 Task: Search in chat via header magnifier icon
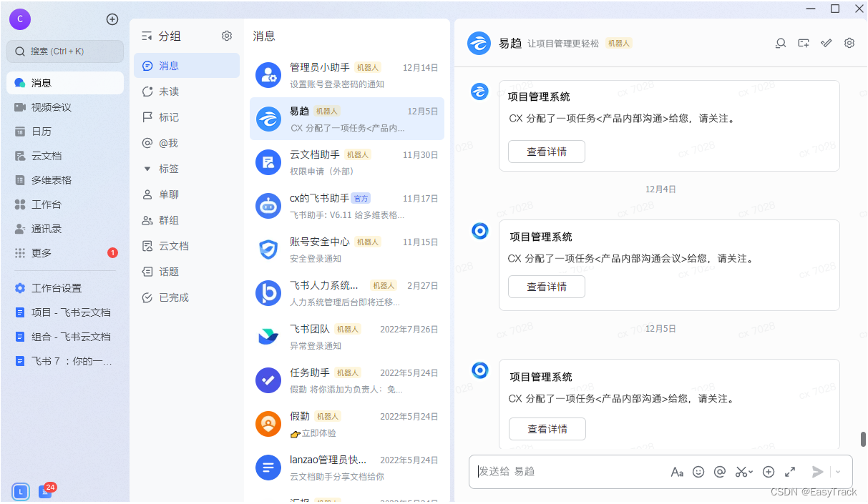[781, 43]
